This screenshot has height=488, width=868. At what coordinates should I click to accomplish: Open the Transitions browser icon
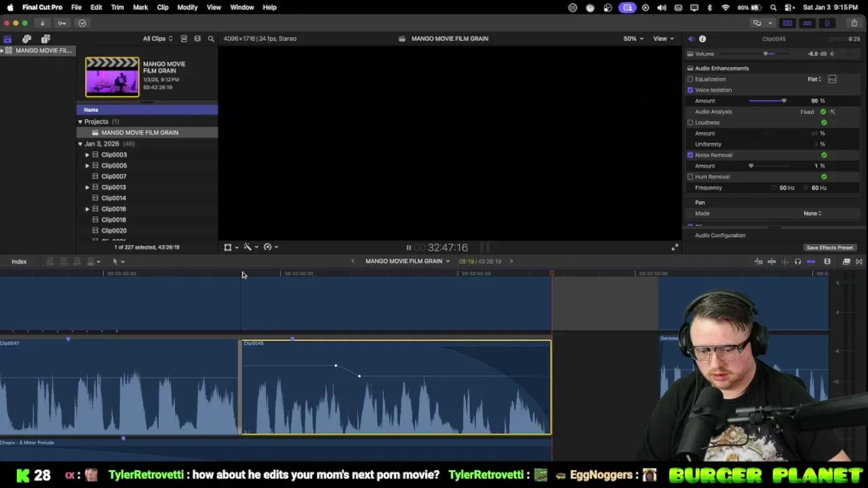click(859, 262)
